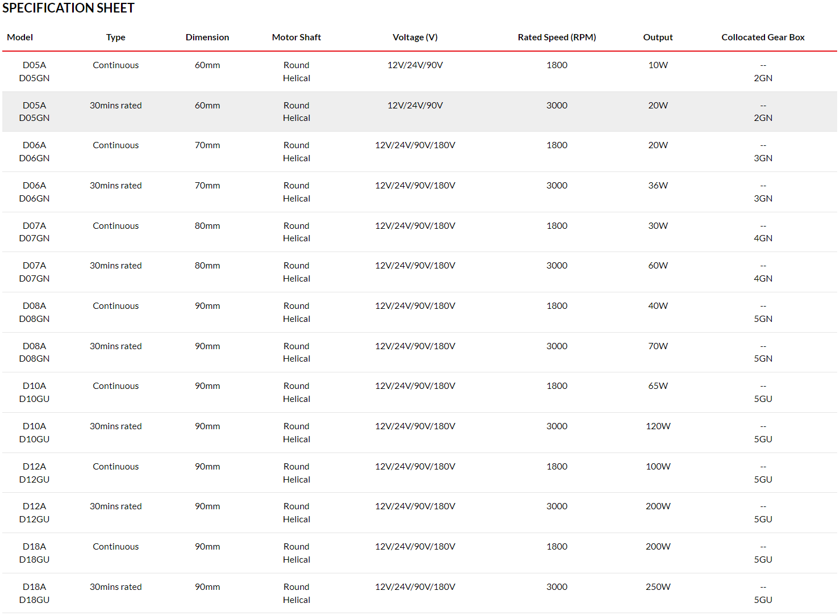Click Round shaft in the 10W row
Screen dimensions: 840x616
296,65
